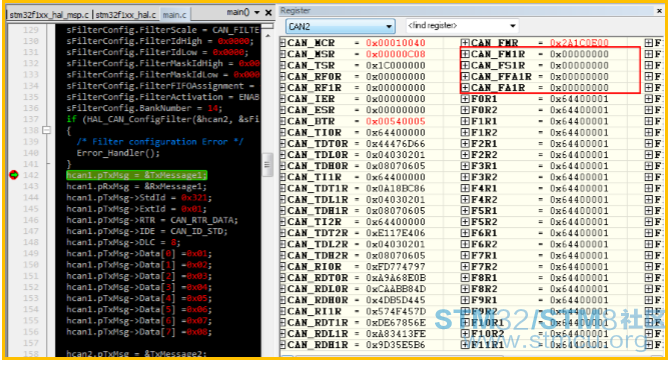This screenshot has height=365, width=672.
Task: Switch to the stm32f1xx_hal.c tab
Action: point(126,15)
